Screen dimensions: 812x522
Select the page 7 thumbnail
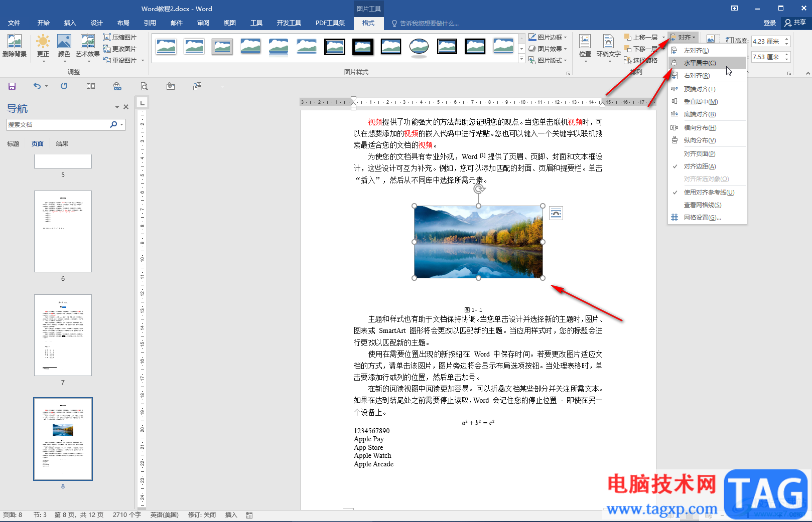coord(63,335)
